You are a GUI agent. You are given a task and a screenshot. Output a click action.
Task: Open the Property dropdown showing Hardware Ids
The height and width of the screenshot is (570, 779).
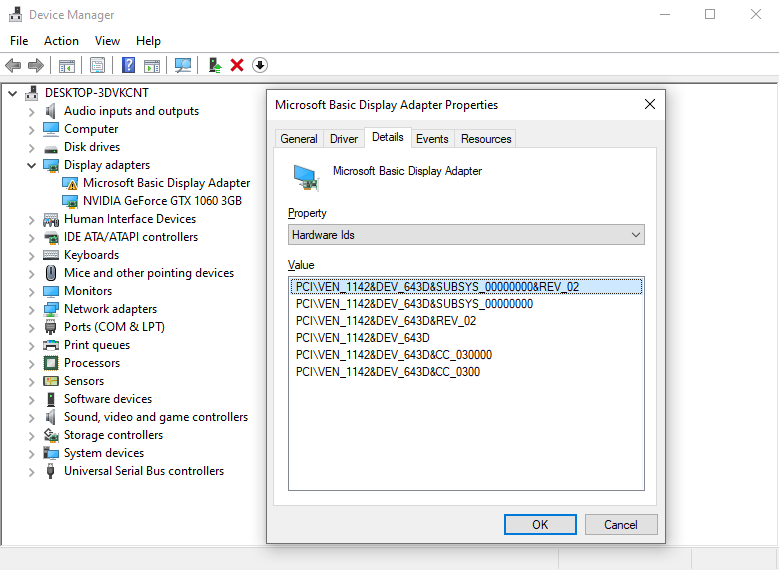click(x=466, y=235)
